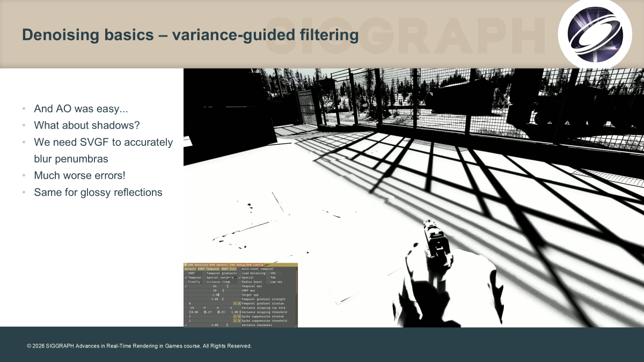
Task: Increase Spike suppression threshold with plus button
Action: (x=239, y=321)
